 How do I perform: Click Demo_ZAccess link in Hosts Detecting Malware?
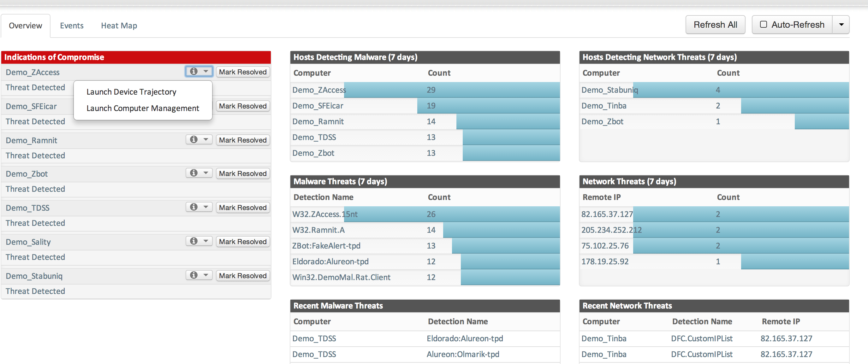pyautogui.click(x=319, y=90)
